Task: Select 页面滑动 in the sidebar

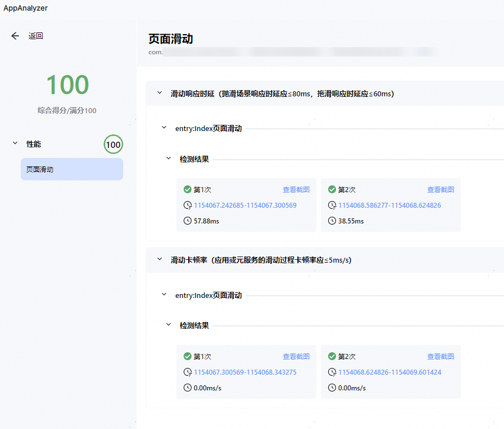Action: coord(72,169)
